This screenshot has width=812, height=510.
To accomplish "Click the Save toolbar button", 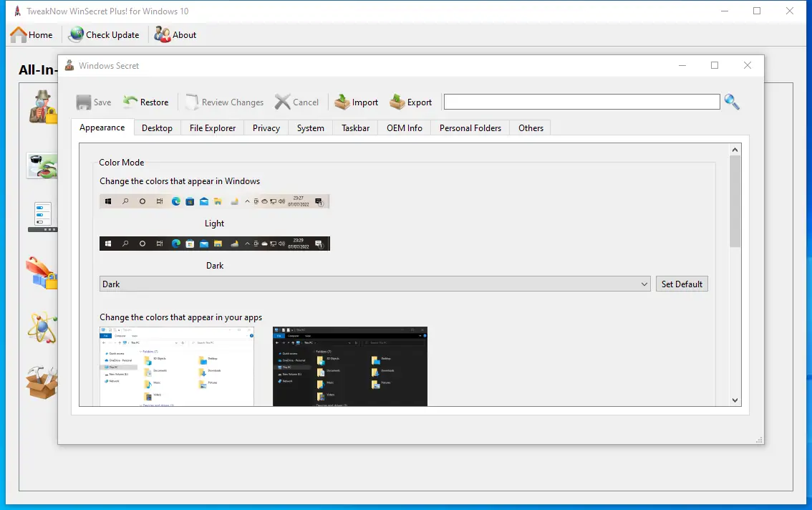I will (94, 102).
